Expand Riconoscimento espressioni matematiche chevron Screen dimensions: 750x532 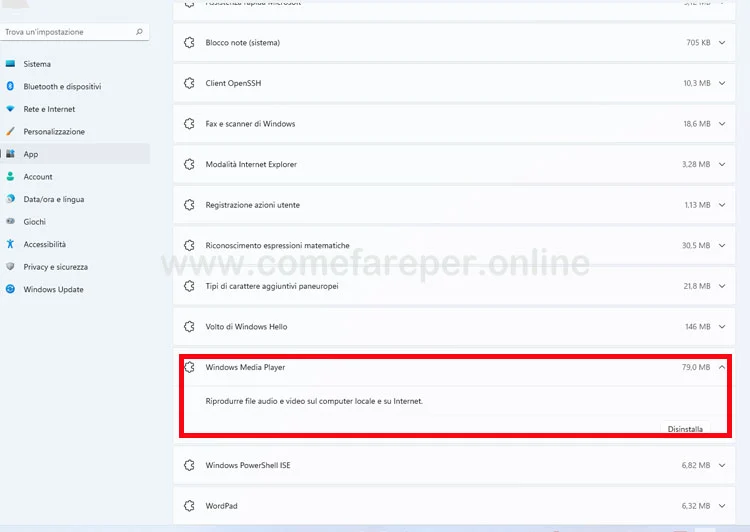point(722,245)
